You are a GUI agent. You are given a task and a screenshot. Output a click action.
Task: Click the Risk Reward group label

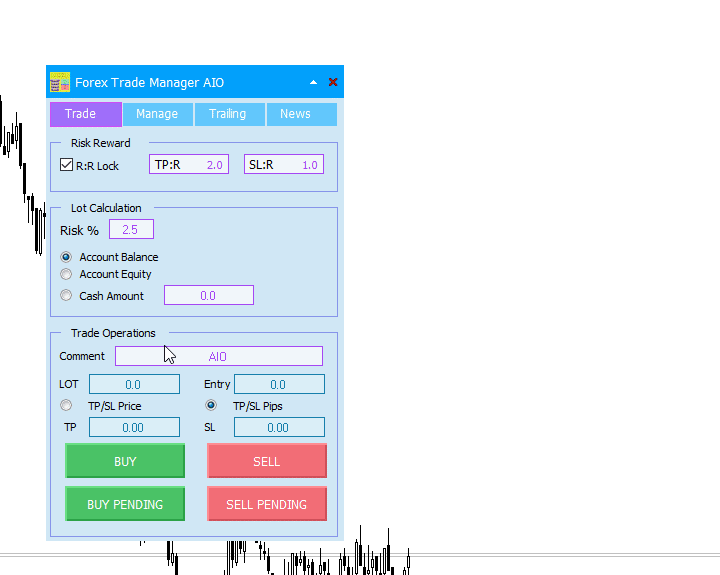point(101,143)
